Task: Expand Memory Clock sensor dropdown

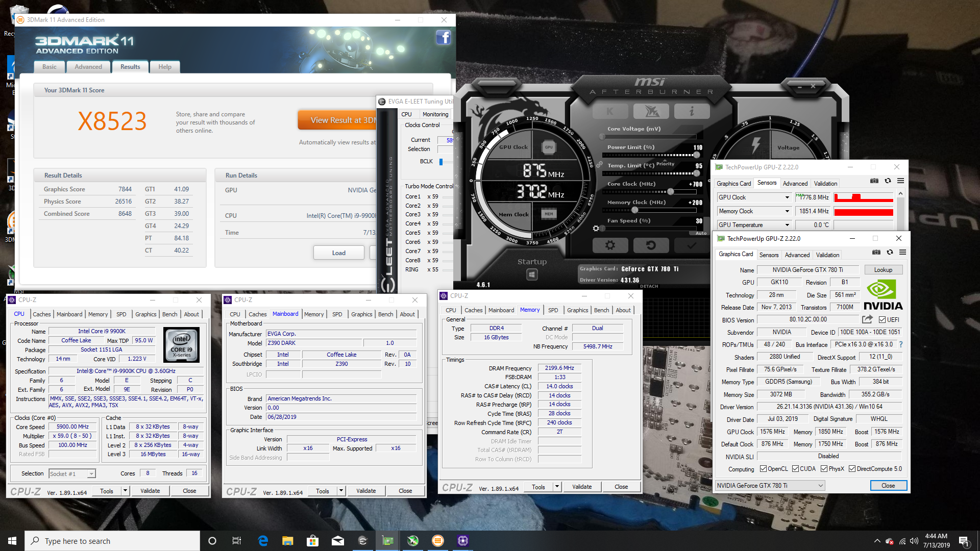Action: tap(787, 211)
